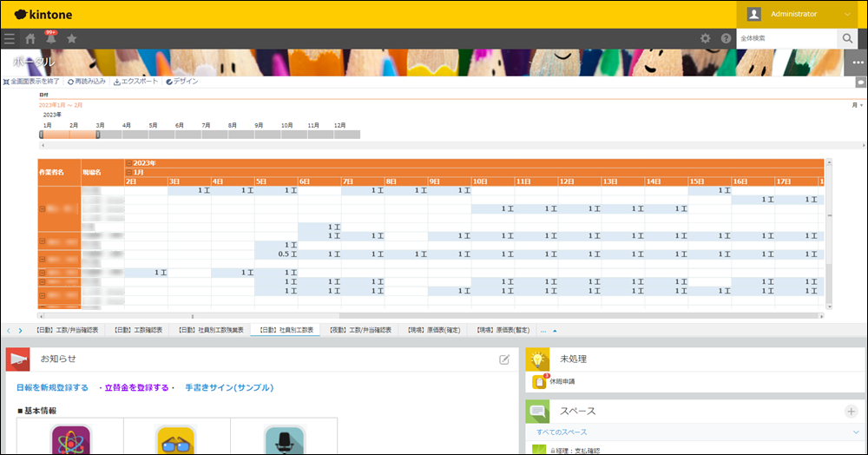Click the 現場名 column header
Screen dimensions: 868x455
pyautogui.click(x=103, y=173)
